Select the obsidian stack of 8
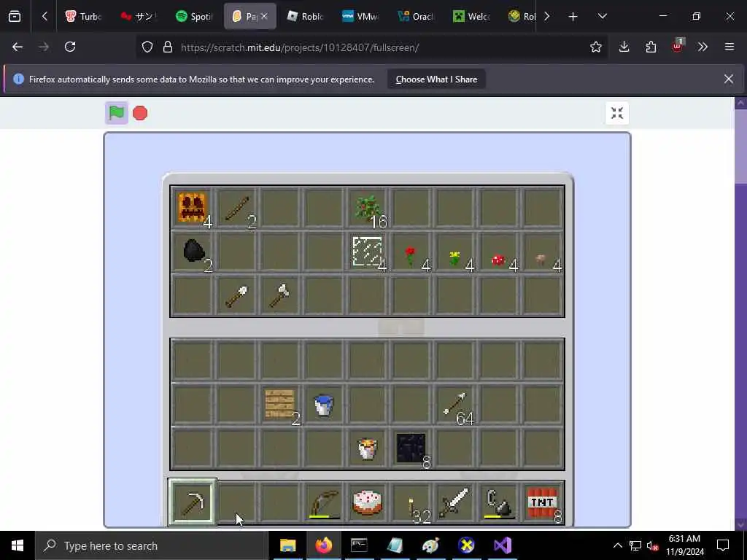 [x=411, y=448]
